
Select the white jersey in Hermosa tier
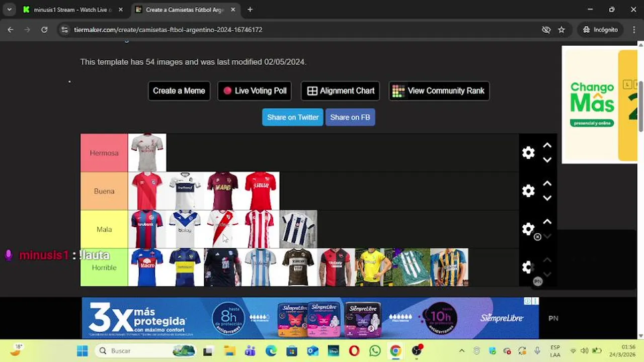(147, 153)
